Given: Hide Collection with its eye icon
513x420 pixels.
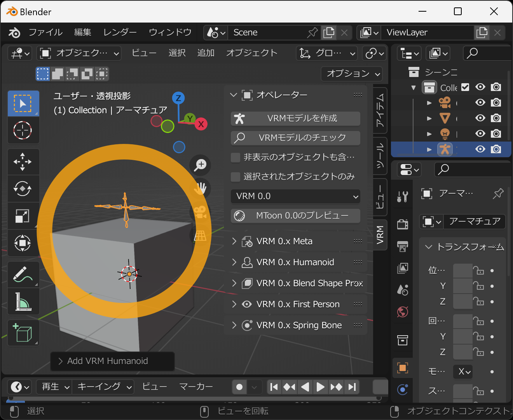Looking at the screenshot, I should point(480,87).
